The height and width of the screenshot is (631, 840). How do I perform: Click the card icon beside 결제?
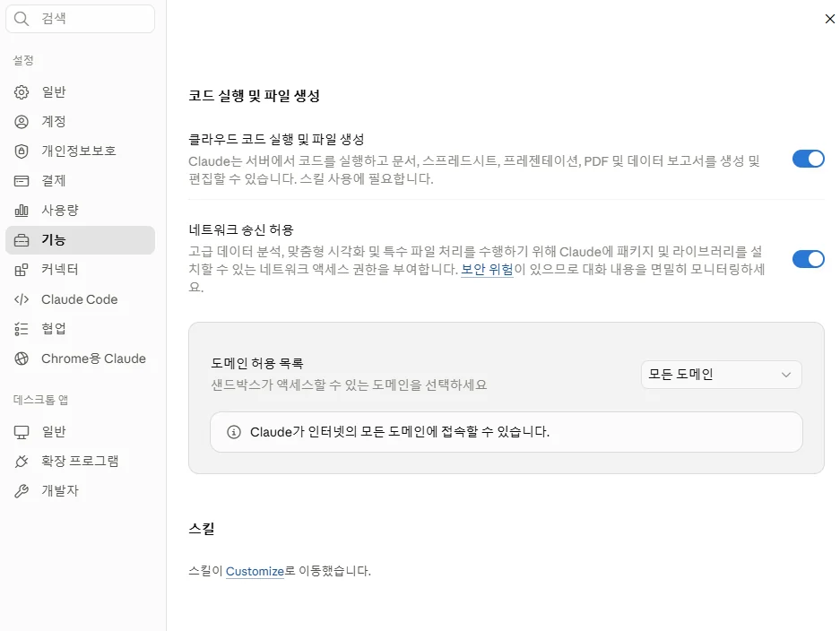(x=22, y=181)
